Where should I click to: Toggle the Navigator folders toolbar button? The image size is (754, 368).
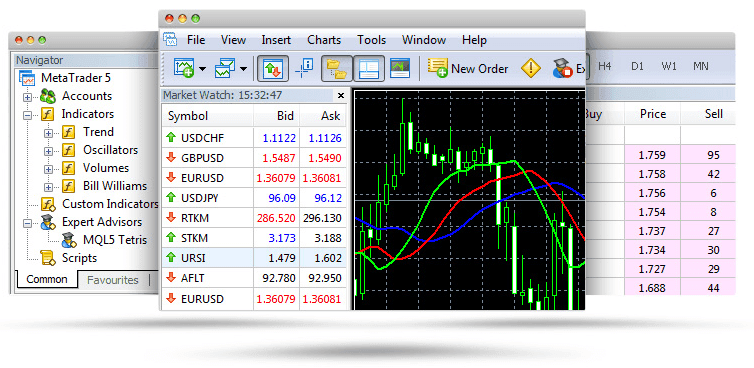coord(337,68)
